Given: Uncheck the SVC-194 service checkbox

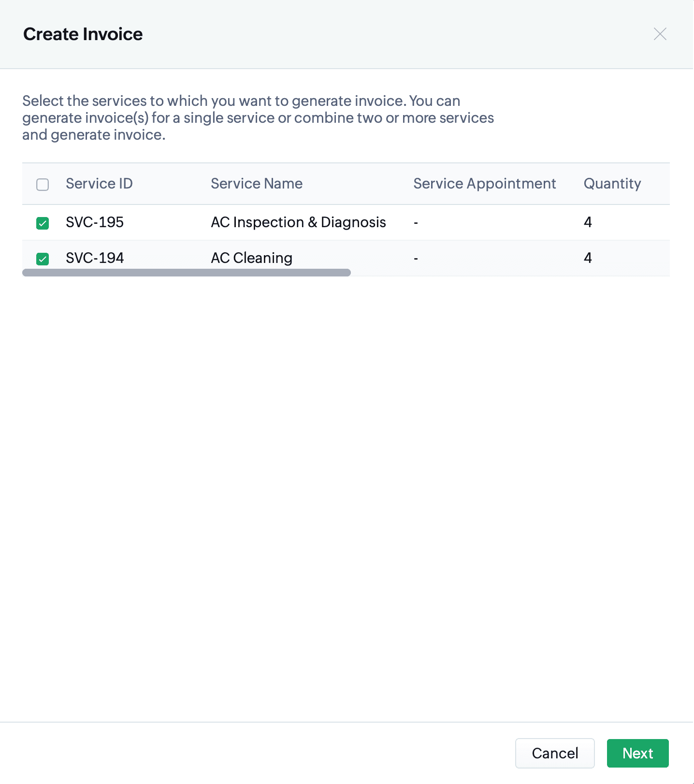Looking at the screenshot, I should (43, 259).
